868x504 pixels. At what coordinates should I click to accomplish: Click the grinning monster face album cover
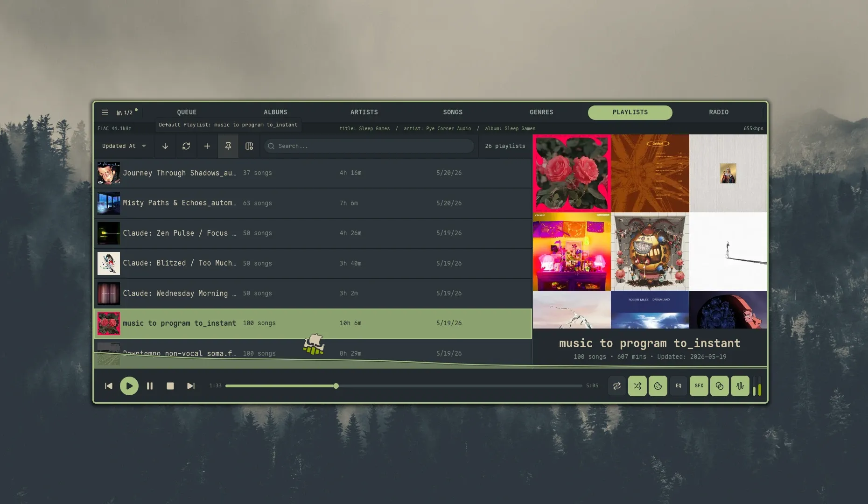(650, 252)
